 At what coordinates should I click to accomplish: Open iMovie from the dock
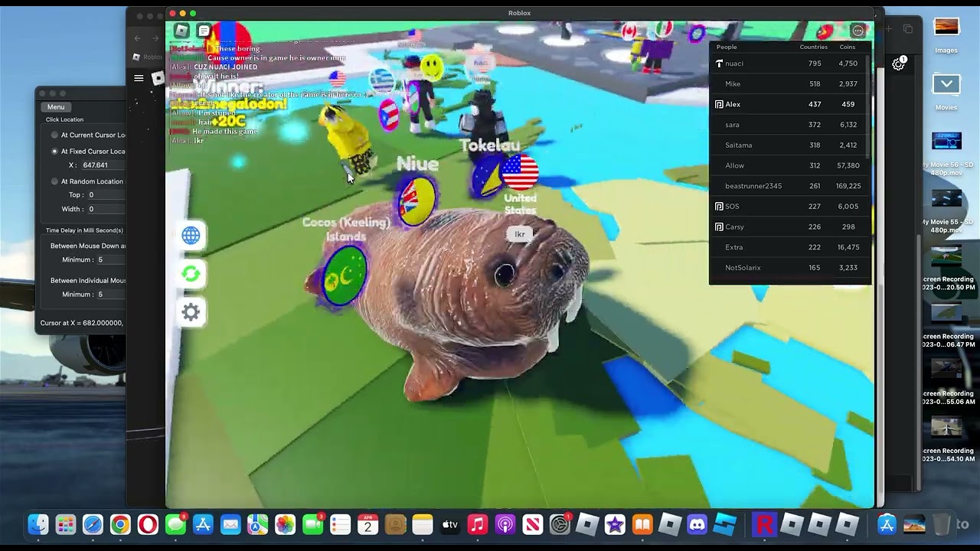tap(615, 524)
